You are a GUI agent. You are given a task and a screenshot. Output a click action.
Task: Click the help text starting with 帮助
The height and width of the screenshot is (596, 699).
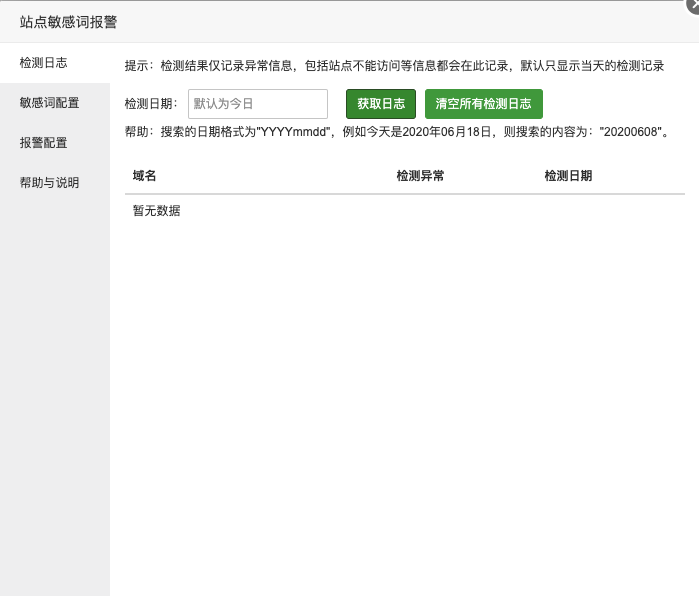[397, 132]
